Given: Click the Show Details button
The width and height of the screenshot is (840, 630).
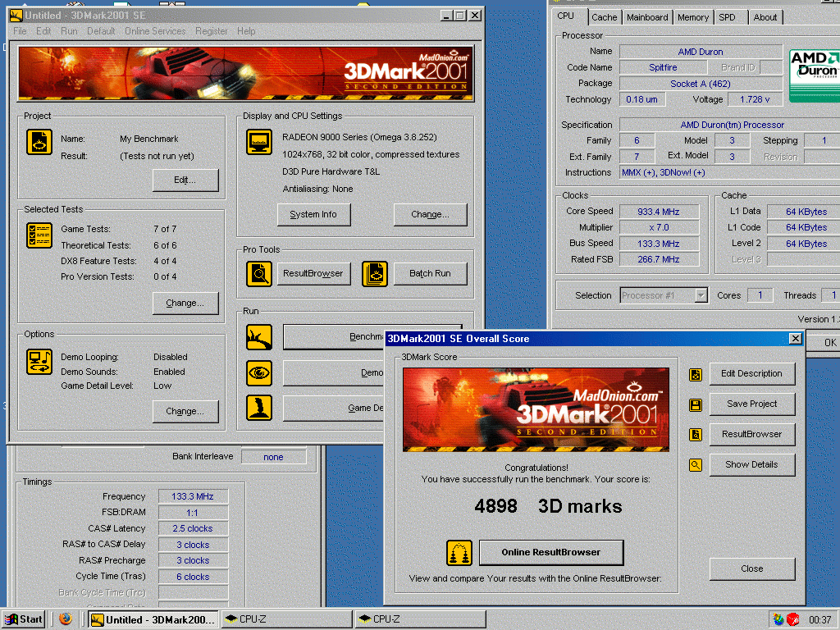Looking at the screenshot, I should click(751, 465).
